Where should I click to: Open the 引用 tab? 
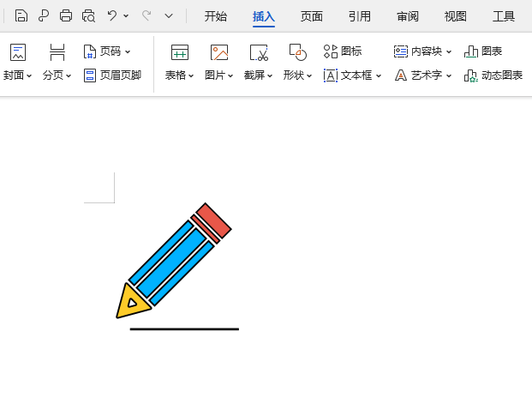coord(360,16)
